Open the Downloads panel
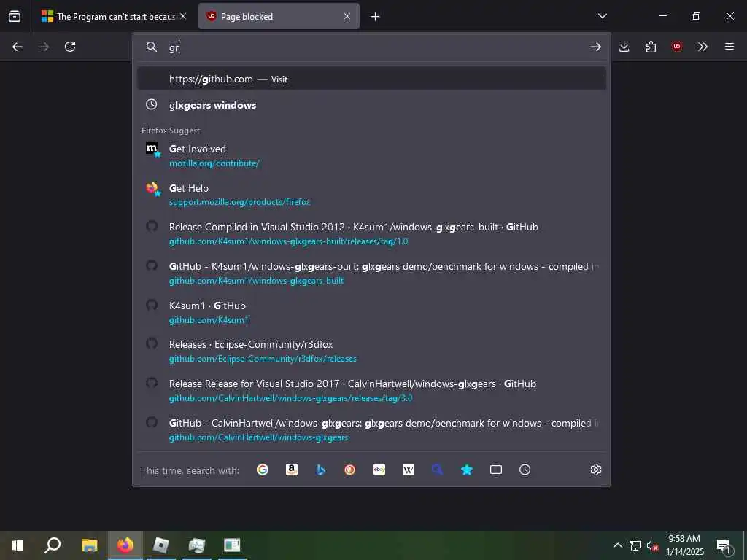747x560 pixels. pyautogui.click(x=624, y=47)
